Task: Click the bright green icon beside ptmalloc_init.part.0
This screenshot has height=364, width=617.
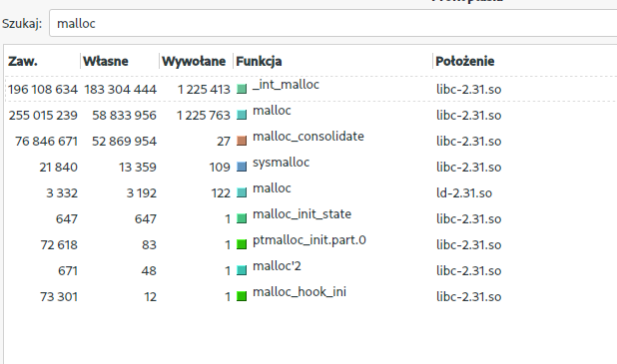Action: pos(242,244)
